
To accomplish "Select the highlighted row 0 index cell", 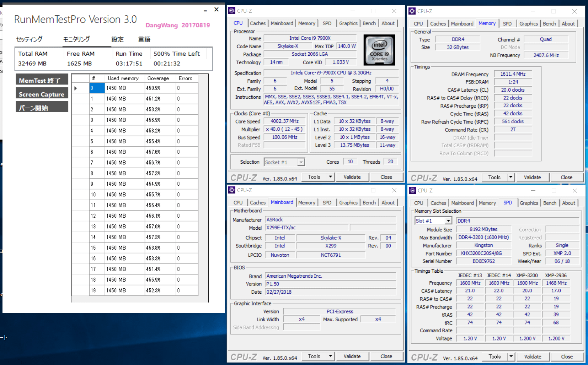I will click(x=97, y=88).
